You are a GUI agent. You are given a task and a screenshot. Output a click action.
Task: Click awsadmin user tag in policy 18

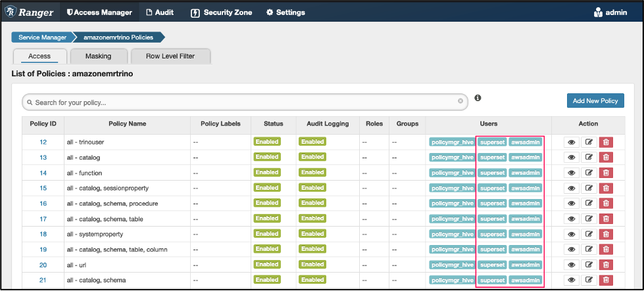tap(526, 234)
